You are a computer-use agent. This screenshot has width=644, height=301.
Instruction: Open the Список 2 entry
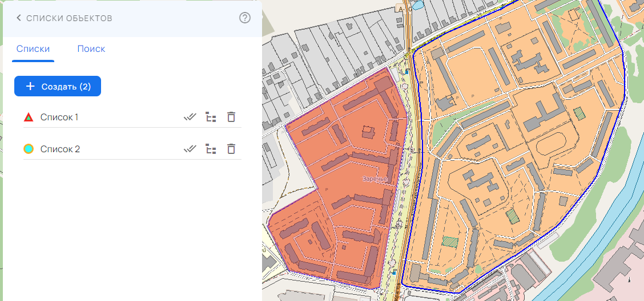[x=60, y=149]
